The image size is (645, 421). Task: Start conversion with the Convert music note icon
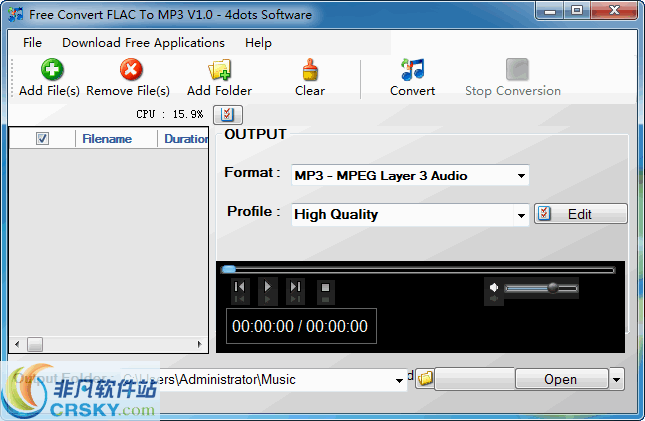click(412, 69)
